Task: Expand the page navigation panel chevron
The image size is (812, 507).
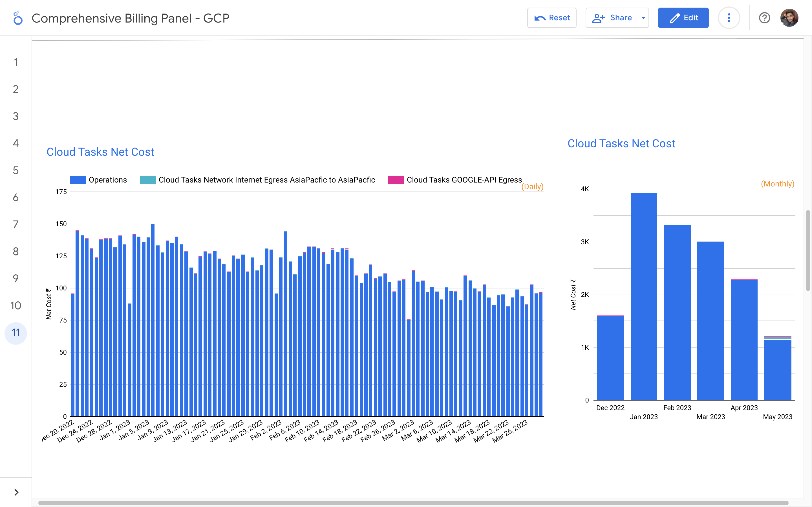Action: (x=16, y=492)
